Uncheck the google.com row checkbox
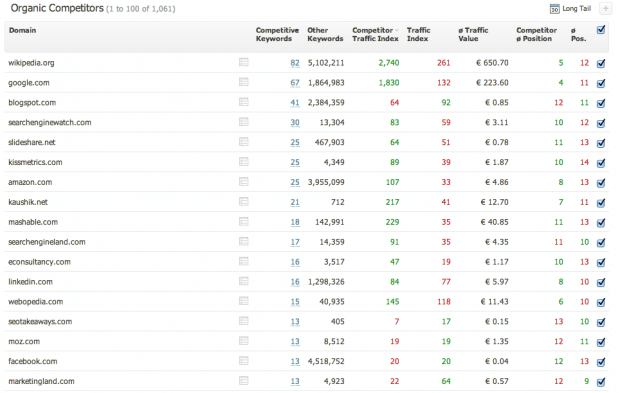The width and height of the screenshot is (620, 393). click(x=601, y=83)
